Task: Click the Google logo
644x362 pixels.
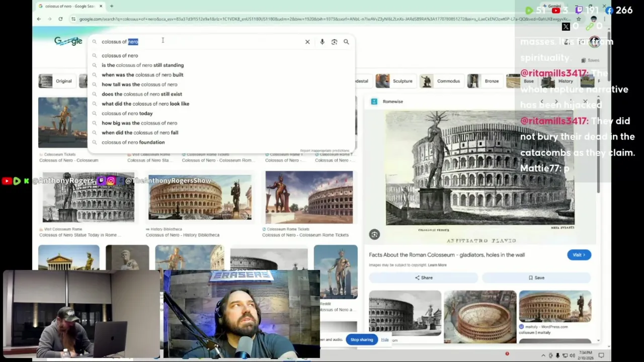Action: pos(68,41)
